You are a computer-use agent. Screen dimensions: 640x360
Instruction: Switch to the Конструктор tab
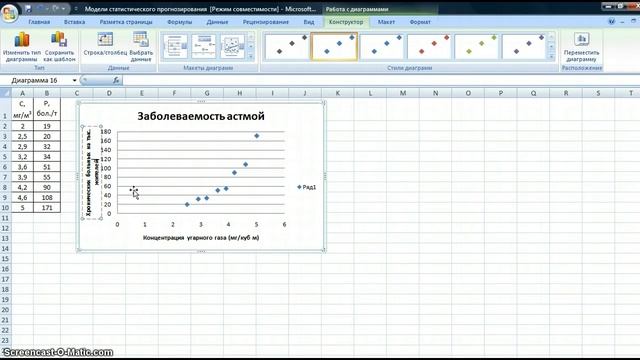[346, 22]
